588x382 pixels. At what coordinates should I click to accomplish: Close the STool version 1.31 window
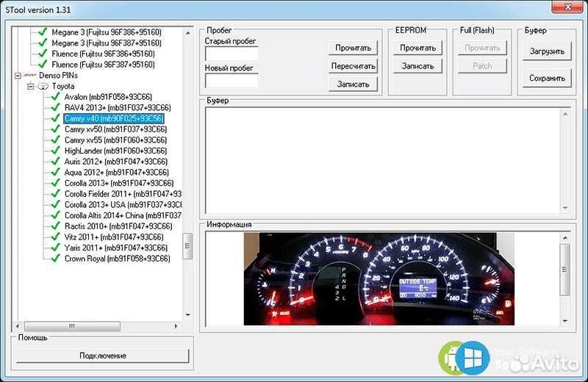coord(567,7)
